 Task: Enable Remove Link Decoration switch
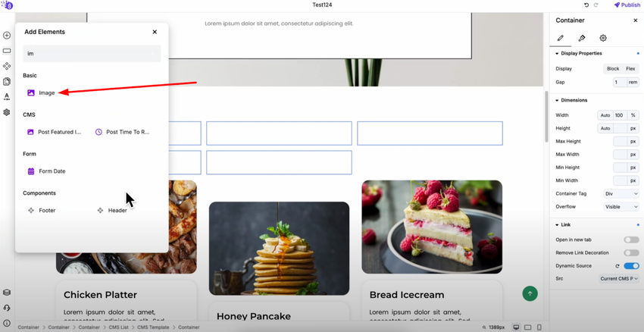click(x=631, y=252)
